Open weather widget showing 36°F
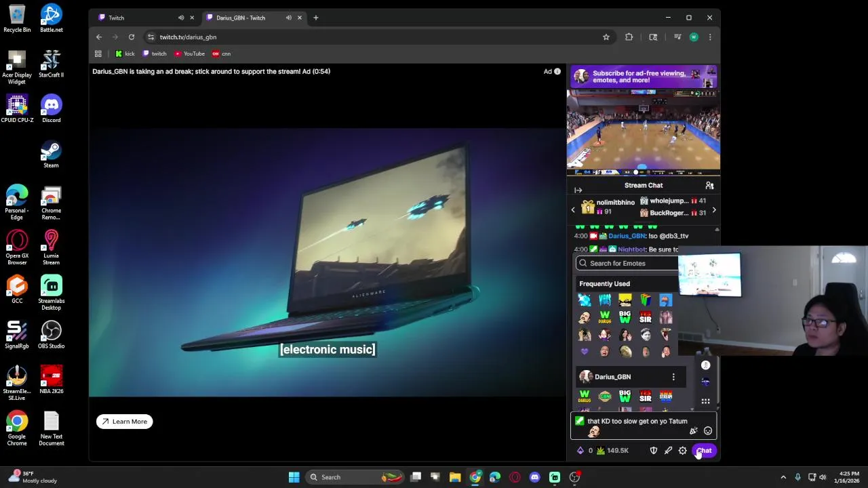Viewport: 868px width, 488px height. click(x=34, y=477)
